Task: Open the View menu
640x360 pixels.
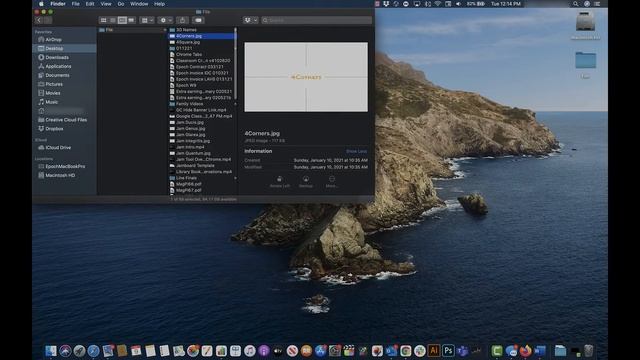Action: point(106,4)
